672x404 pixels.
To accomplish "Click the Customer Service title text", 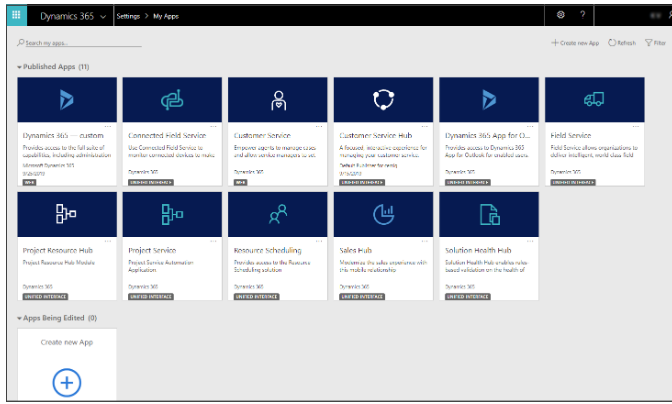I will tap(262, 135).
